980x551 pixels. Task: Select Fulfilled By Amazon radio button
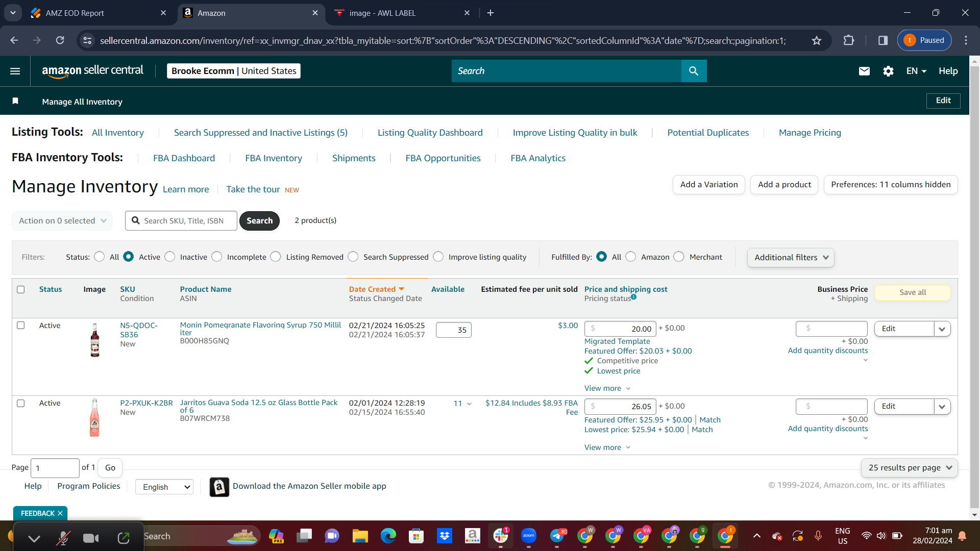coord(631,257)
